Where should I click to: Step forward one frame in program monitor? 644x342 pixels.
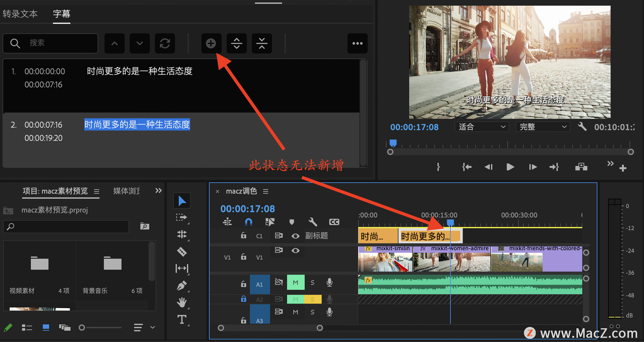pos(533,167)
